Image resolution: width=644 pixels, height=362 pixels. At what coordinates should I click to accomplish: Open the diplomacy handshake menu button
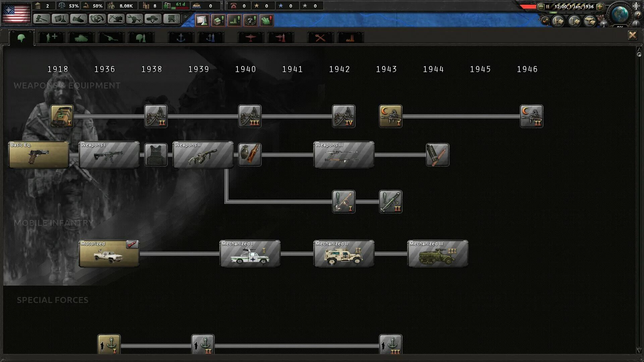tap(78, 19)
